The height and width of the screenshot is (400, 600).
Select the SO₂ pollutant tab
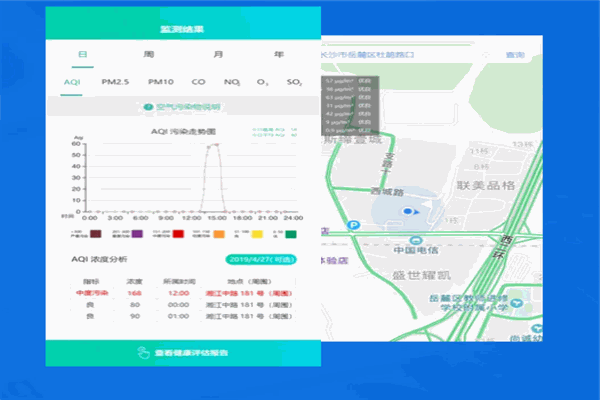pyautogui.click(x=294, y=82)
